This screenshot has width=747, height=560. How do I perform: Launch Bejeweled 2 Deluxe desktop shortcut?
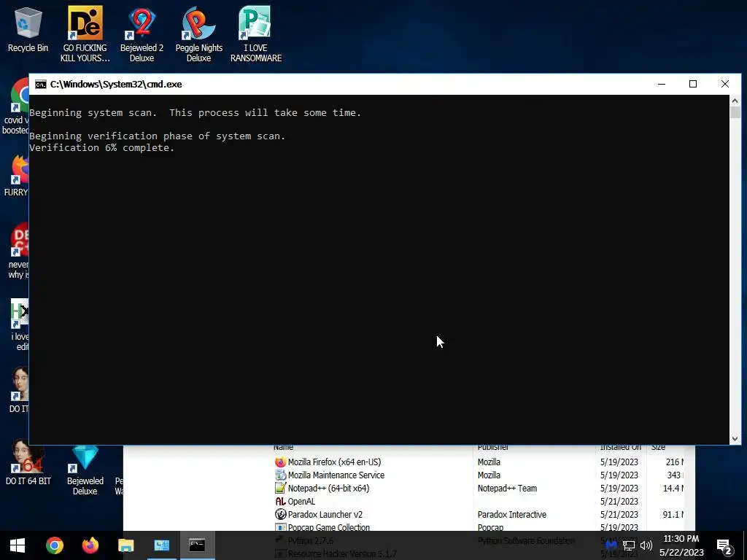[142, 34]
